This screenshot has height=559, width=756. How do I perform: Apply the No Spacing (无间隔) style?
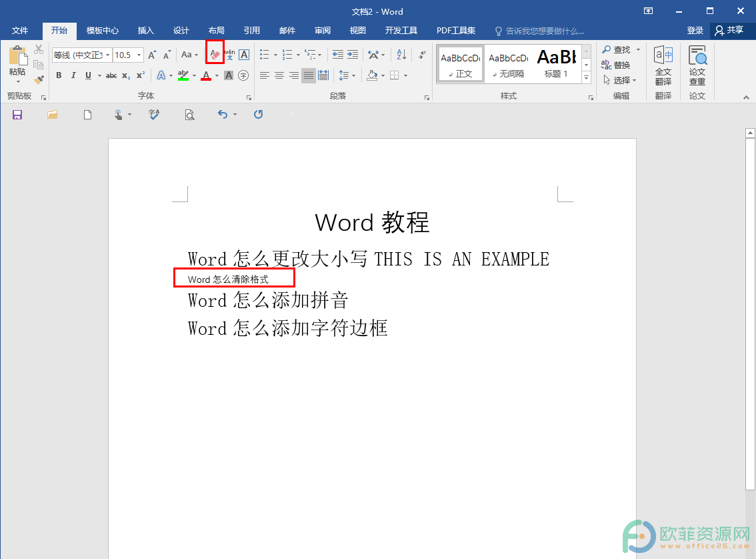(x=508, y=63)
